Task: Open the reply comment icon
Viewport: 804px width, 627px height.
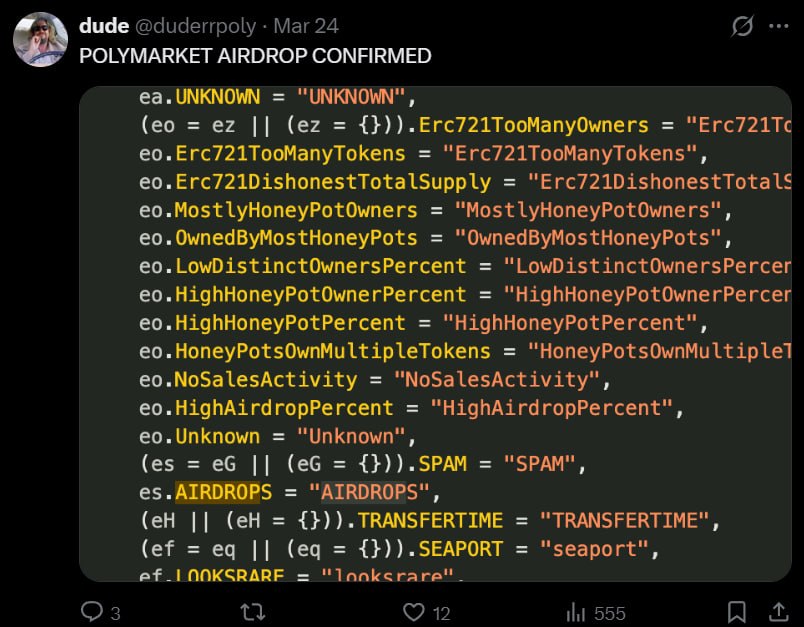Action: [92, 611]
